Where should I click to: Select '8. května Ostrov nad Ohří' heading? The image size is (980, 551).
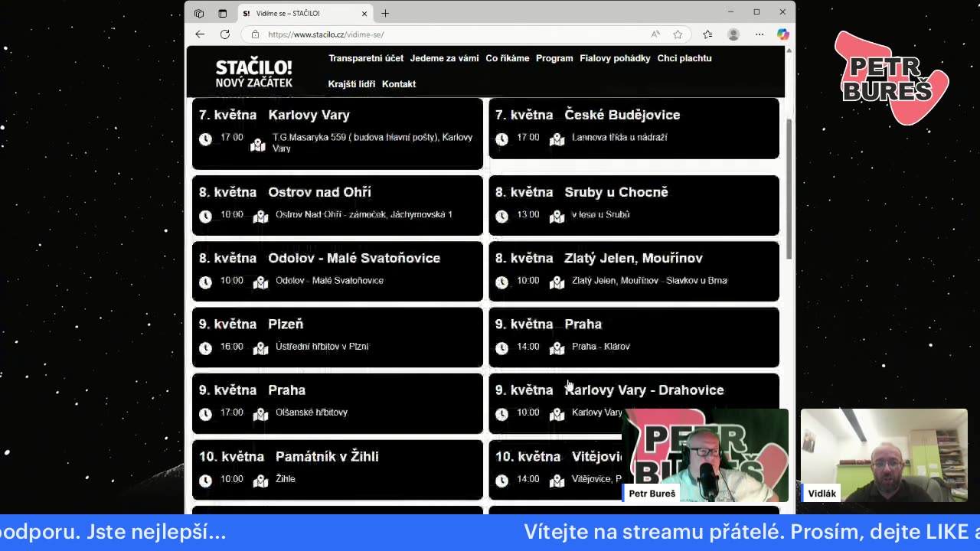click(285, 192)
